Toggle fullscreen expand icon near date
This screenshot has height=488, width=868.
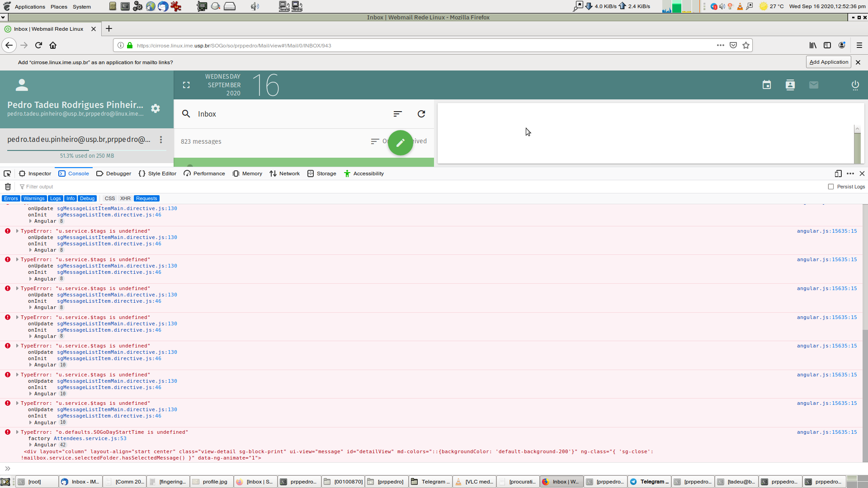(x=186, y=85)
